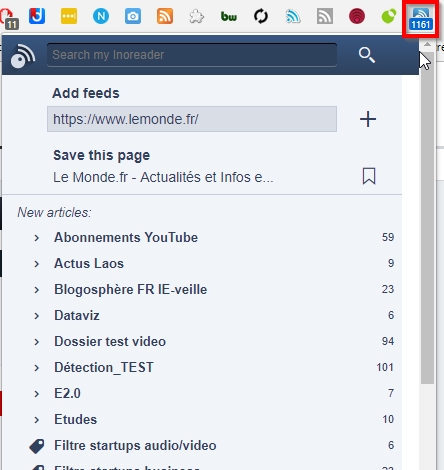444x470 pixels.
Task: Open the Inoreader extension icon showing 1161
Action: (x=421, y=19)
